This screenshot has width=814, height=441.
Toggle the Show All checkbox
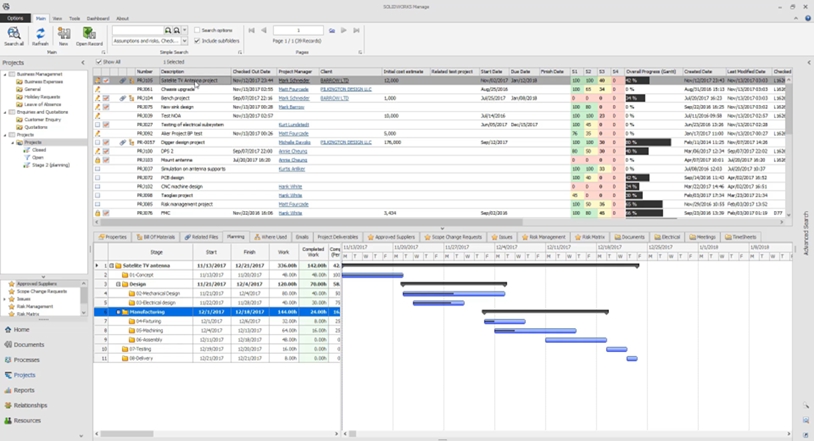pos(99,62)
